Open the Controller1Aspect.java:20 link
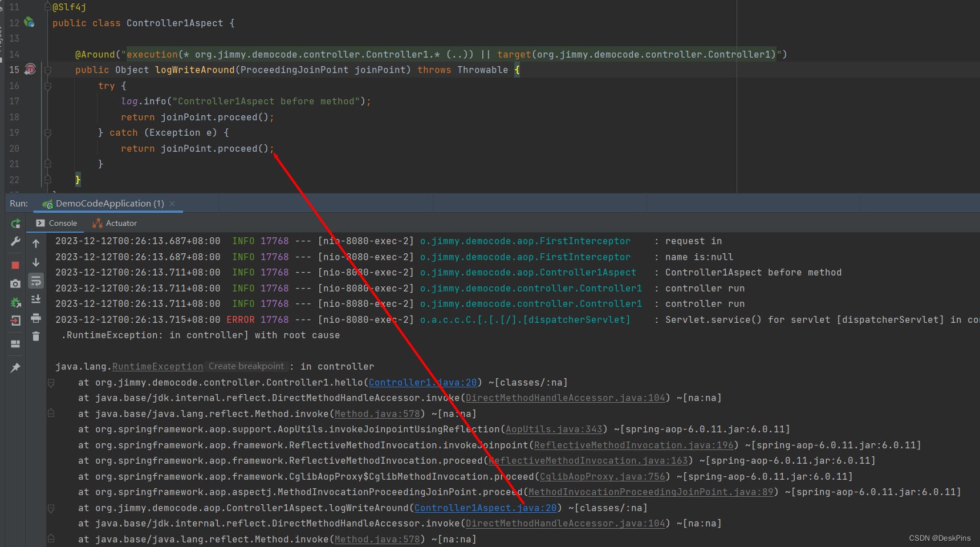 click(x=485, y=508)
